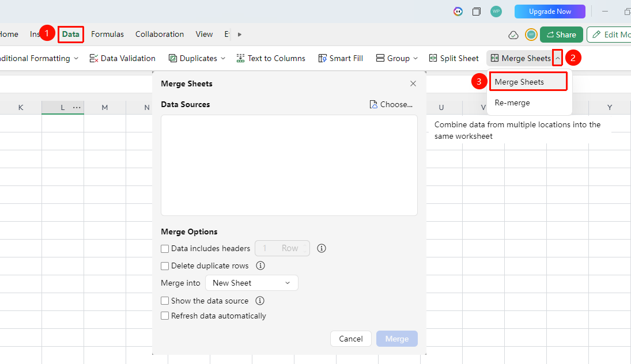The image size is (631, 364).
Task: Select Re-merge from the dropdown menu
Action: [530, 103]
